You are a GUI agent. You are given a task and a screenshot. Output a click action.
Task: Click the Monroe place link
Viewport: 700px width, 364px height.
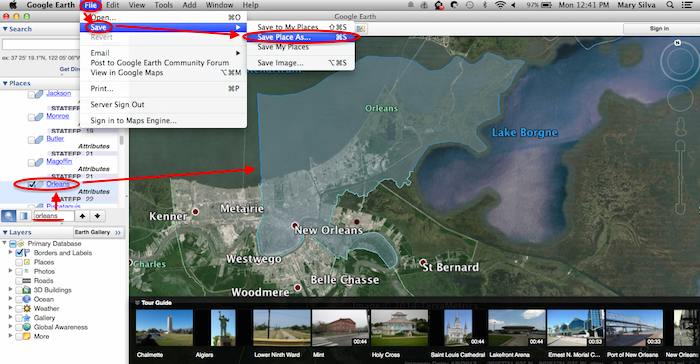[58, 116]
